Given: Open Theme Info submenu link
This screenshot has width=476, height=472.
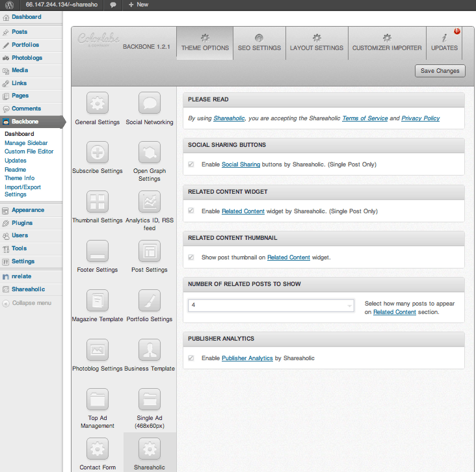Looking at the screenshot, I should (x=20, y=178).
